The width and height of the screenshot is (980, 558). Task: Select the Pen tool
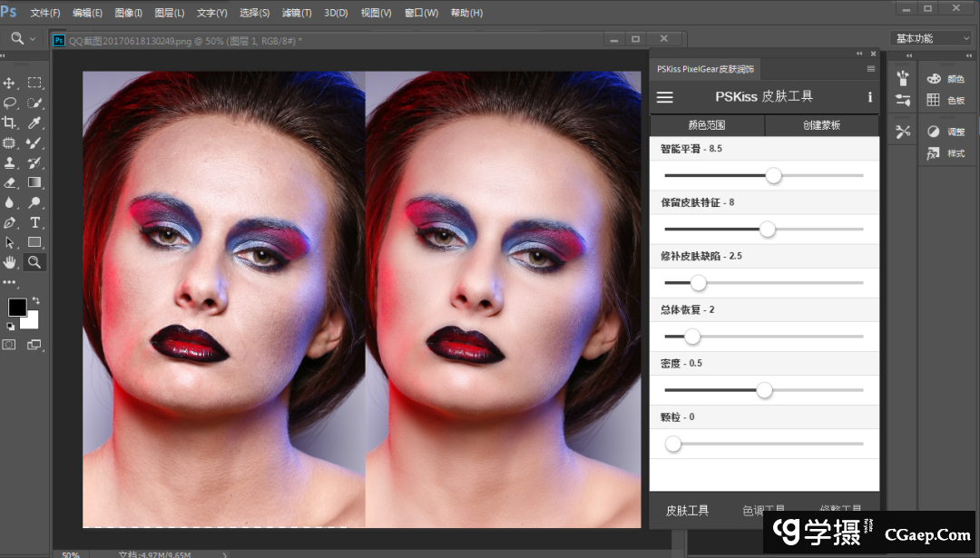click(x=10, y=222)
